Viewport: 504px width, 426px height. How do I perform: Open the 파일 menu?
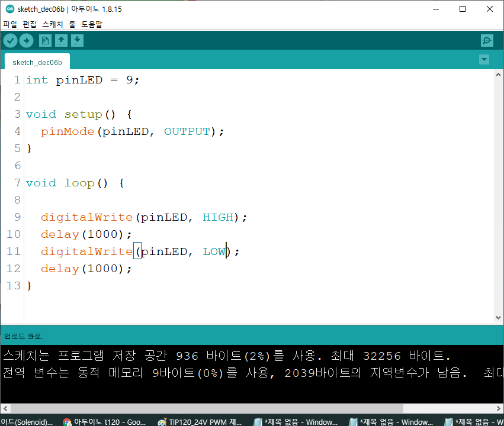(10, 24)
